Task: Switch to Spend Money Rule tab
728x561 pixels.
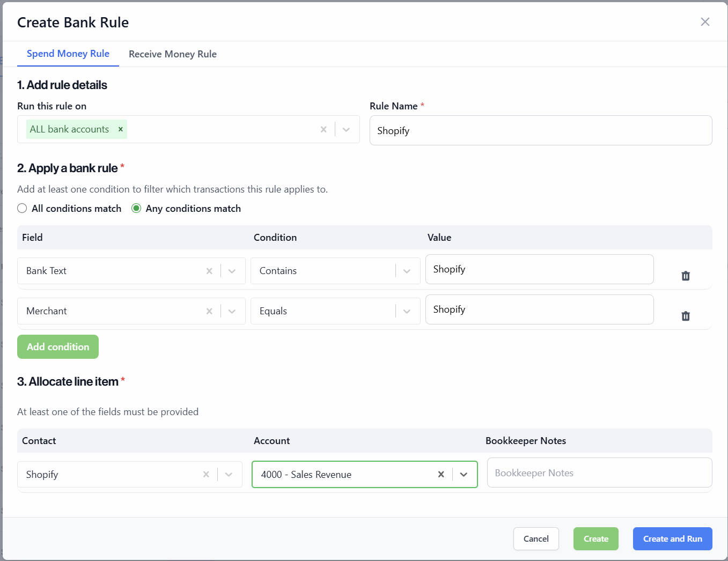Action: (x=68, y=54)
